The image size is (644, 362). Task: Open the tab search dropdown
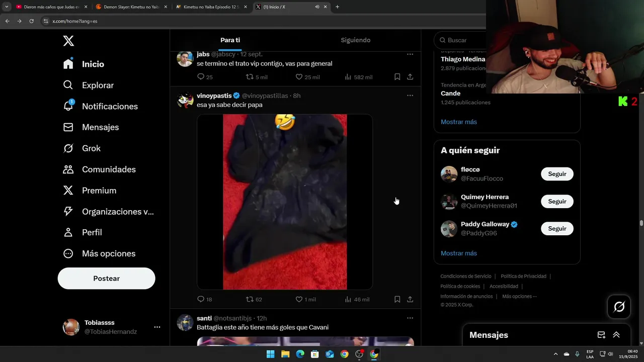tap(7, 7)
